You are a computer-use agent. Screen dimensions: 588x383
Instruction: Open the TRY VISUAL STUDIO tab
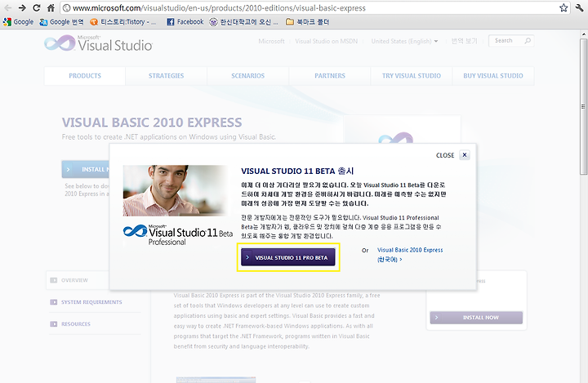click(412, 76)
